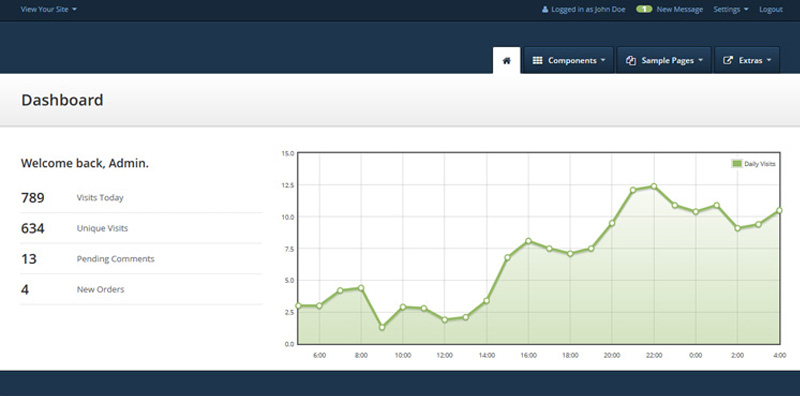Click the Components grid icon
The width and height of the screenshot is (800, 396).
[x=537, y=61]
